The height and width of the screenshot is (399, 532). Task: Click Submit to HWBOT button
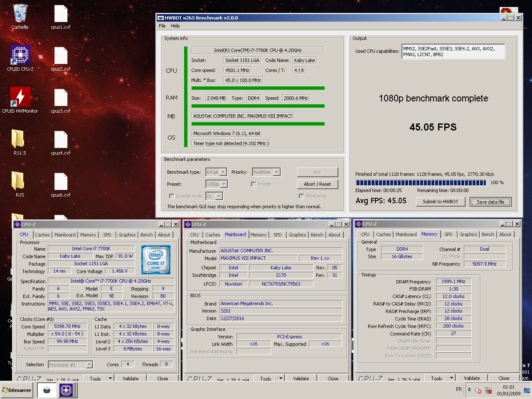(x=441, y=202)
